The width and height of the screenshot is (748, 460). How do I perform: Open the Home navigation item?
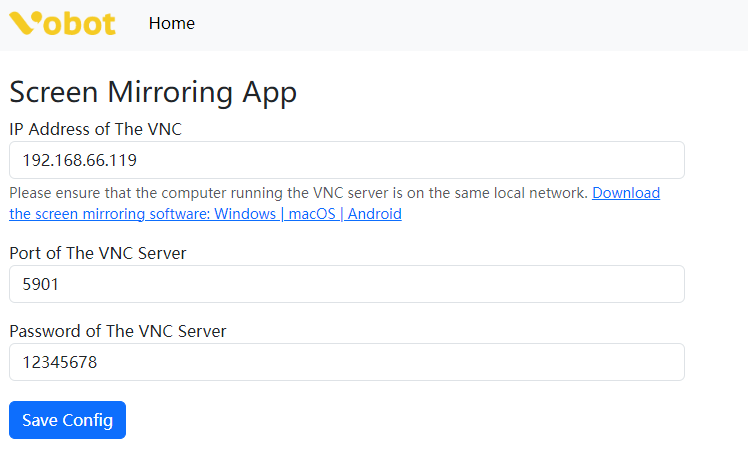click(171, 23)
